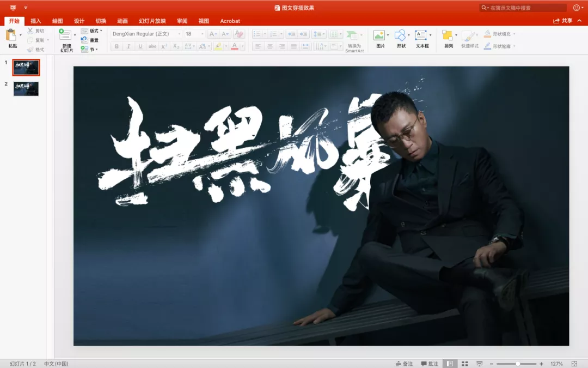Toggle the 备注 (Notes) pane

404,364
